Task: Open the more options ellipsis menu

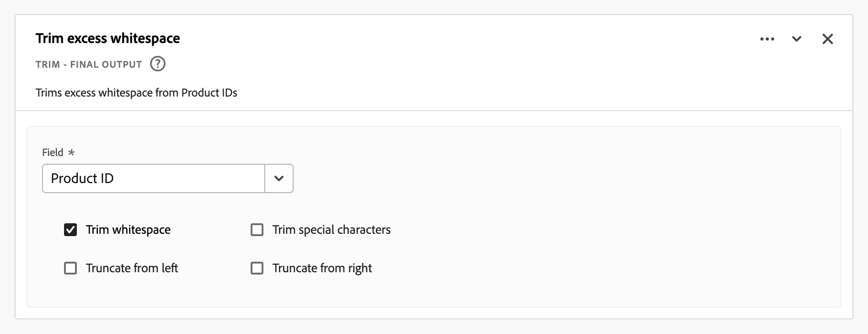Action: (767, 39)
